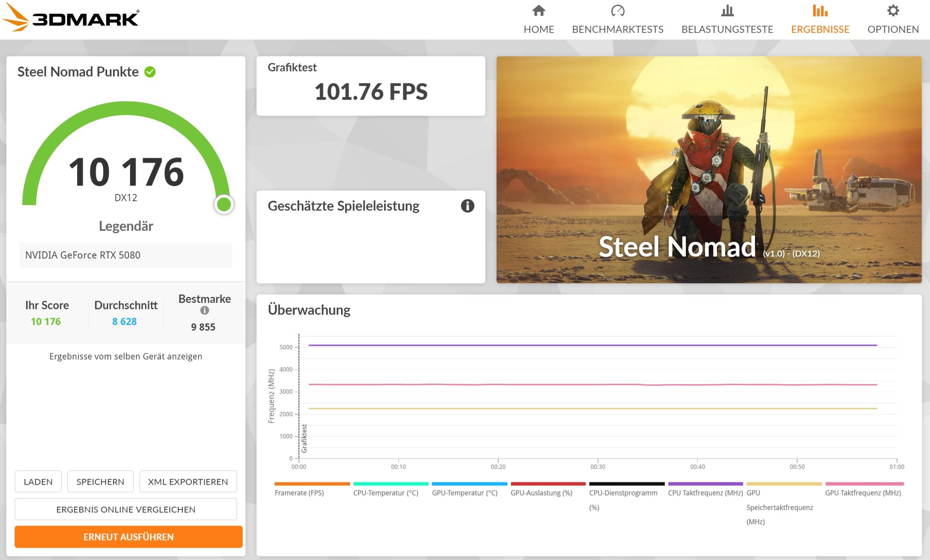Click ERGEBNIS ONLINE VERGLEICHEN button
Image resolution: width=930 pixels, height=560 pixels.
point(126,509)
